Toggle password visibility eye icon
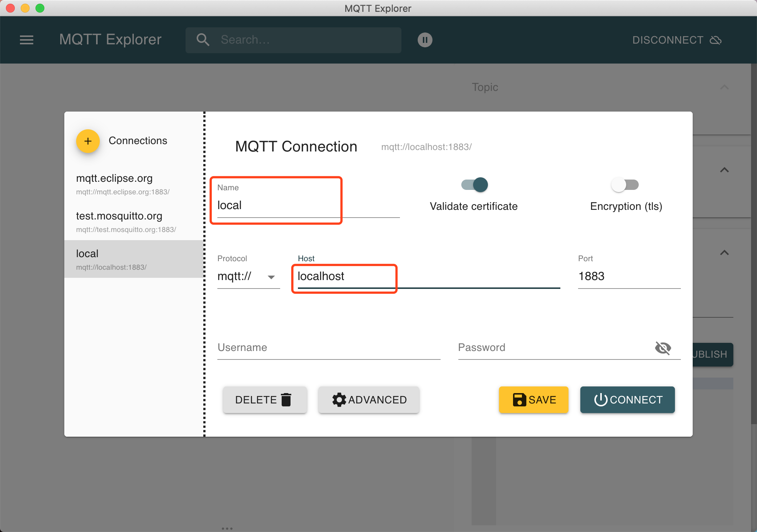 click(x=663, y=348)
